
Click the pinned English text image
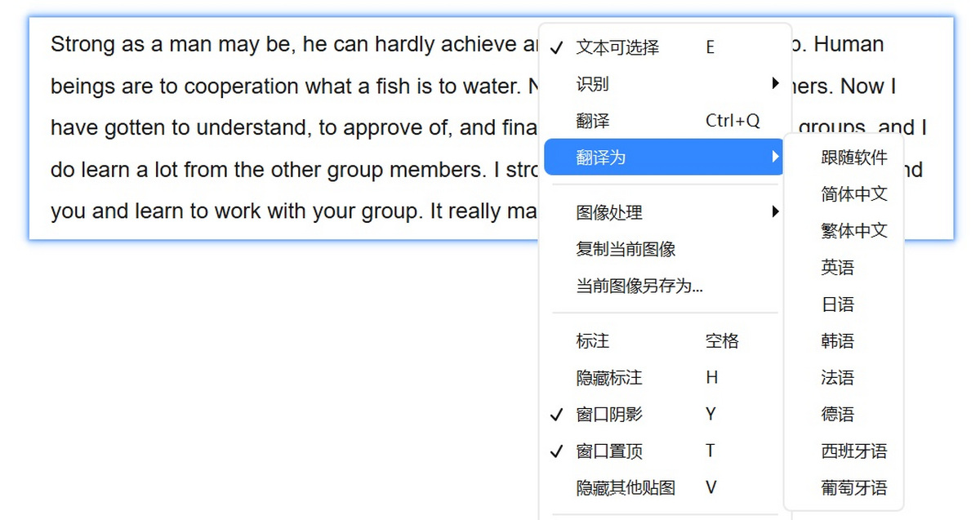point(286,128)
